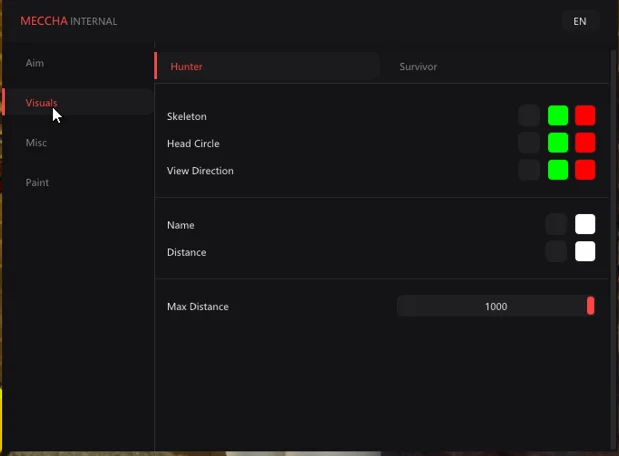Viewport: 619px width, 456px height.
Task: Change language with the EN button
Action: (580, 21)
